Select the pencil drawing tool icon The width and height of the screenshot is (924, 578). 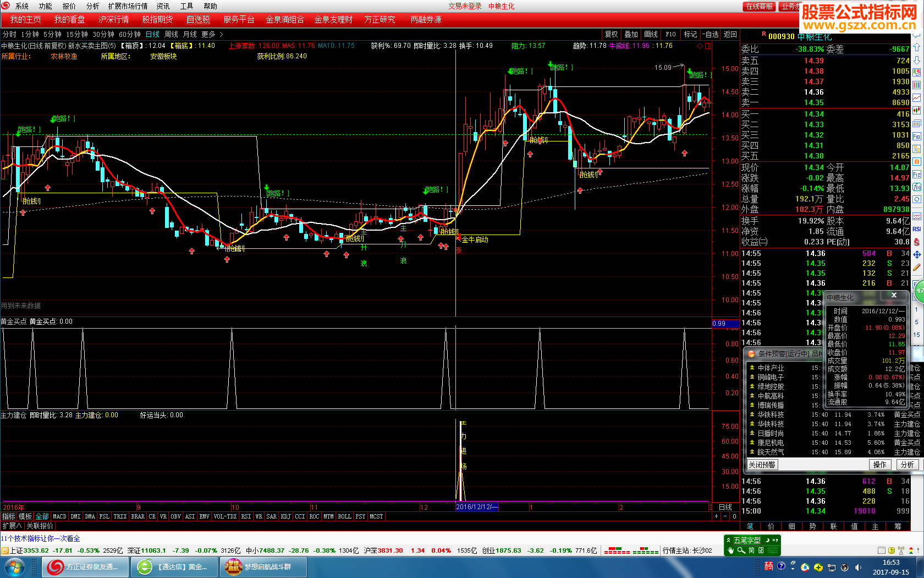click(x=917, y=267)
